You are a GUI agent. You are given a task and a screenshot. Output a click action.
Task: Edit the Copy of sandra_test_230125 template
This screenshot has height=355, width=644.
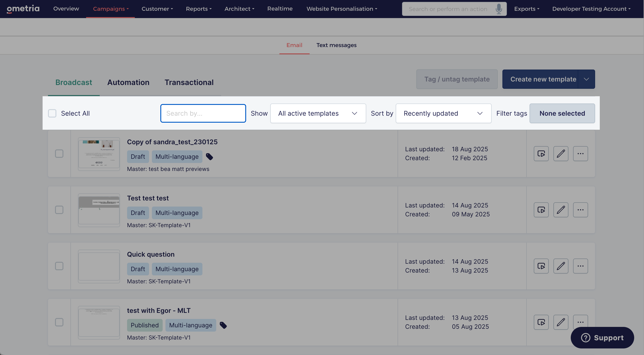coord(561,154)
